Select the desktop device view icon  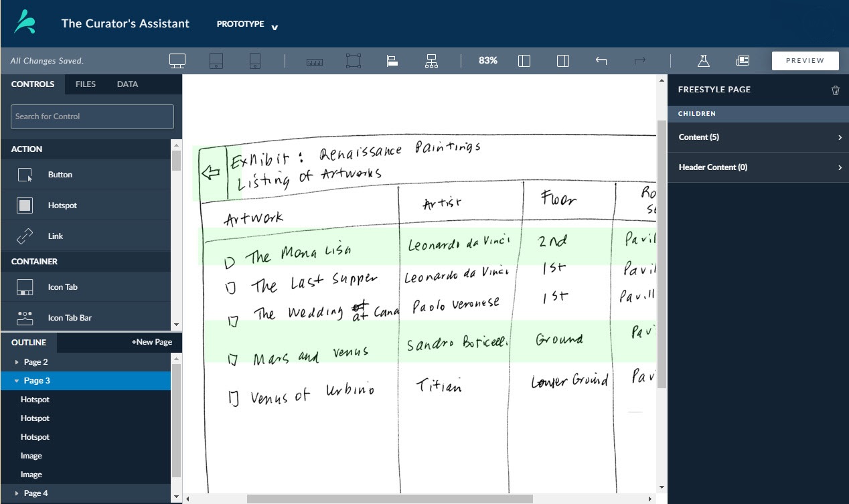coord(177,61)
